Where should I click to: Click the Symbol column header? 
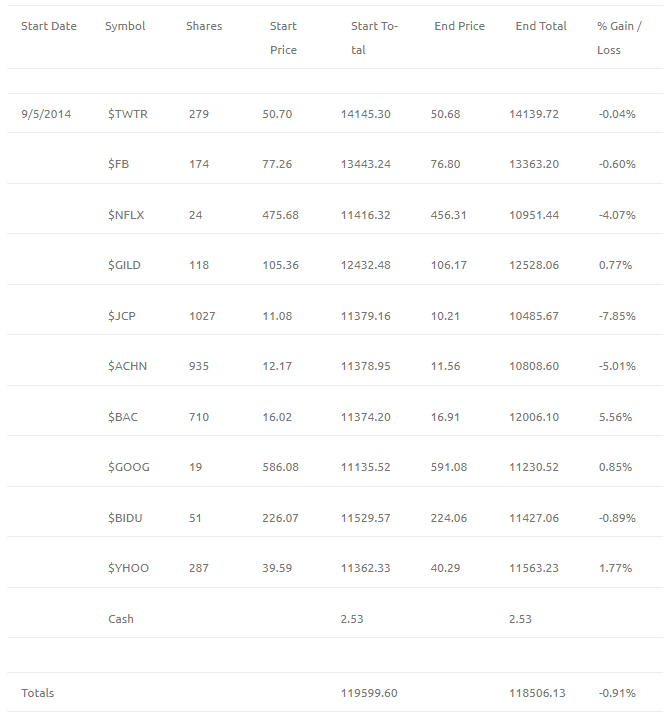pos(125,26)
